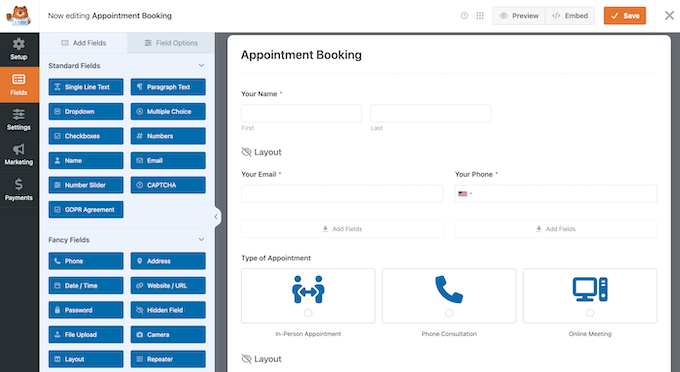Add a Password field
The height and width of the screenshot is (372, 680).
[x=86, y=310]
